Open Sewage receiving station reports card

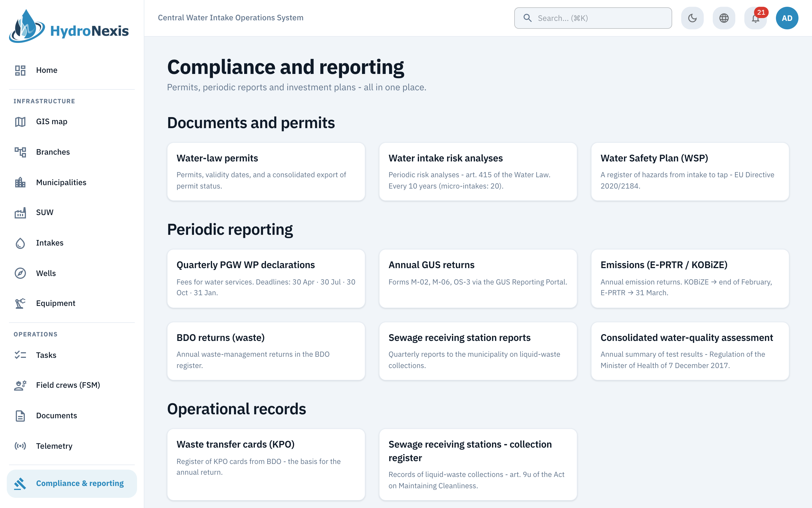click(x=478, y=351)
